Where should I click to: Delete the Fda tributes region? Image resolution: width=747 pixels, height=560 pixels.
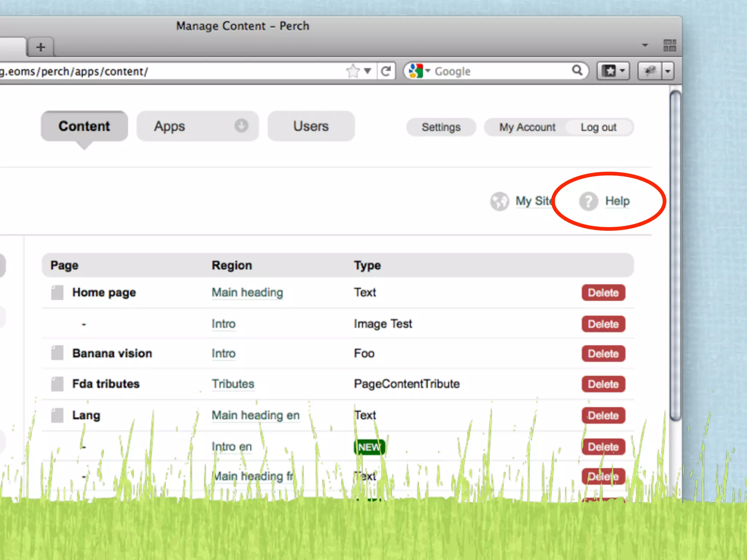(x=603, y=384)
